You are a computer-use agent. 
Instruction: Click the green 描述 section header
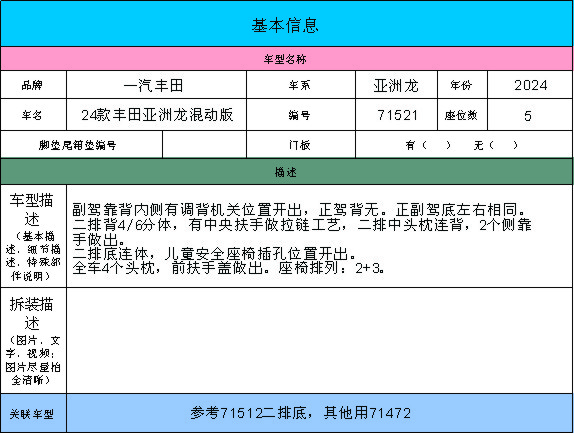(286, 172)
